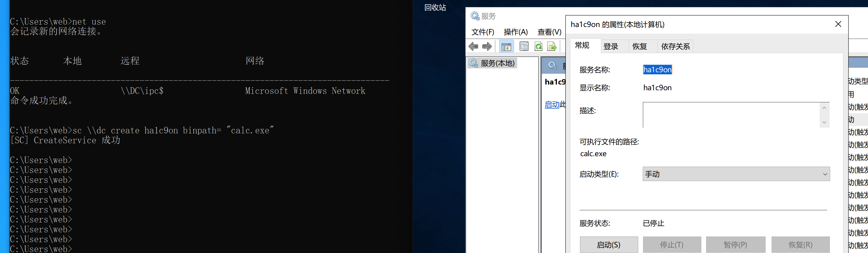Click the 'net use' command line in terminal
This screenshot has width=868, height=253.
(x=58, y=22)
